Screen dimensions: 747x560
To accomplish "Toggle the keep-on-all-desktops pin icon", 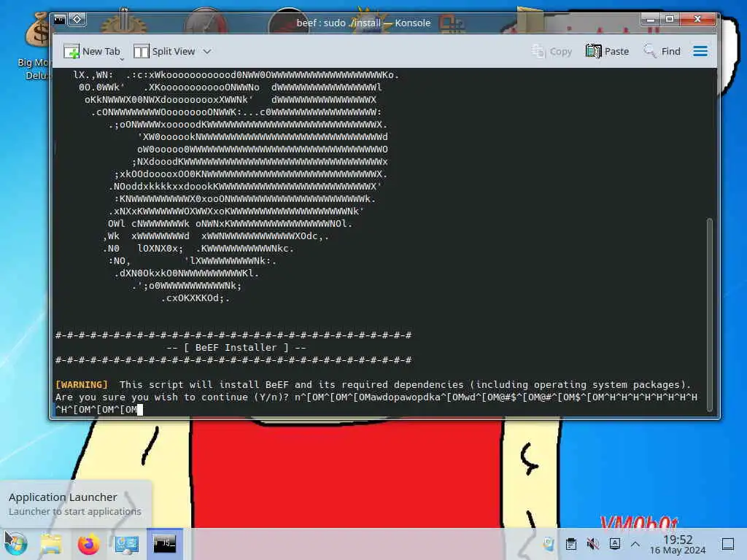I will 77,20.
